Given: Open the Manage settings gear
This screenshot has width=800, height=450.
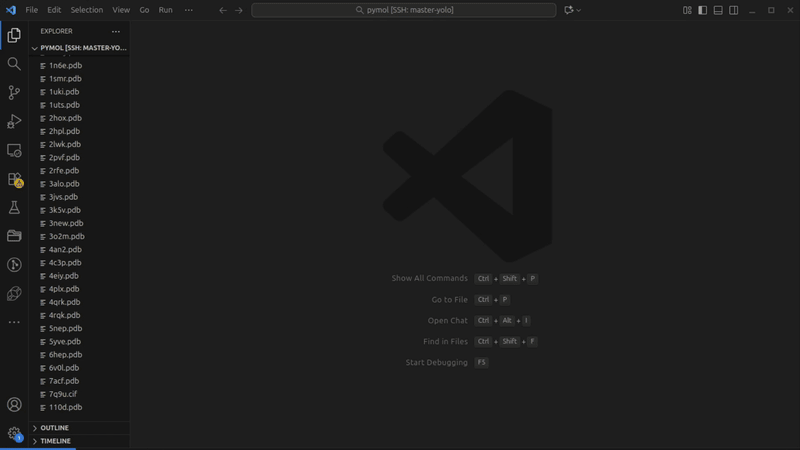Looking at the screenshot, I should click(14, 434).
